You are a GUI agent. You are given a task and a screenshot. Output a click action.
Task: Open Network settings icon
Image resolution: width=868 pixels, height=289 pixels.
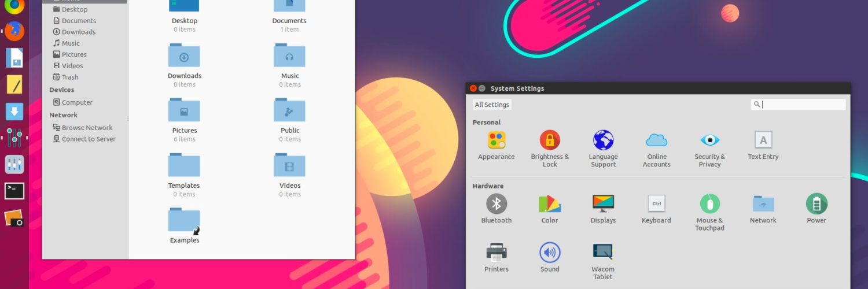pos(763,204)
